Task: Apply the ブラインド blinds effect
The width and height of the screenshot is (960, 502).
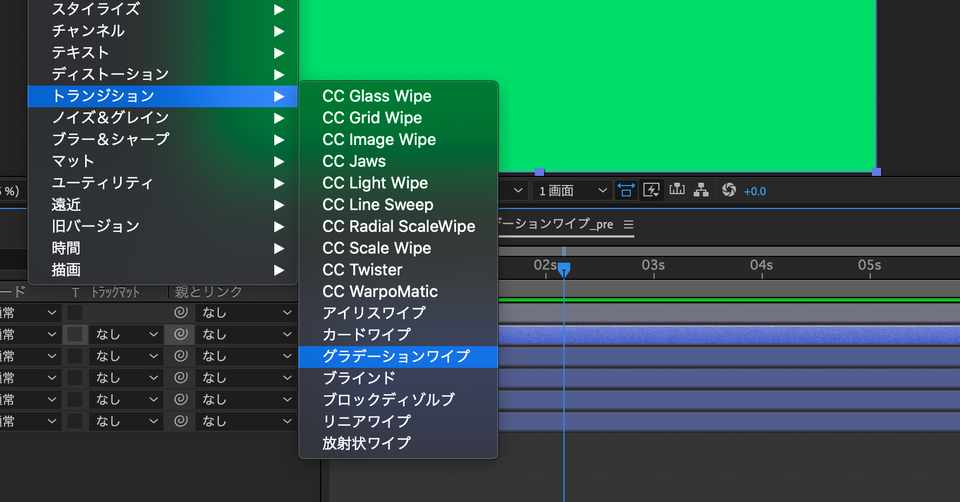Action: [399, 378]
